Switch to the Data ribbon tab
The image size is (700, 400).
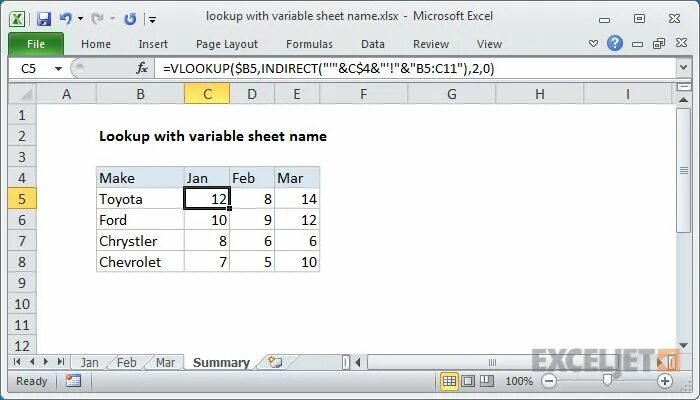[x=373, y=44]
